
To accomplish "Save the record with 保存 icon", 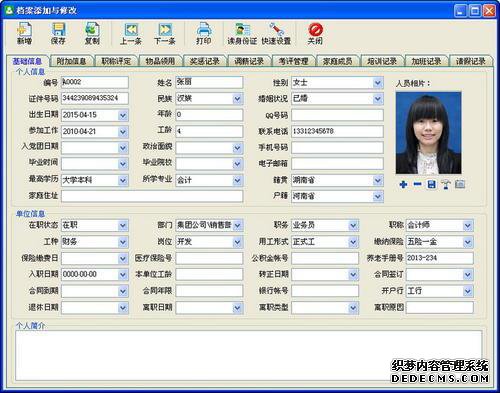I will point(58,33).
